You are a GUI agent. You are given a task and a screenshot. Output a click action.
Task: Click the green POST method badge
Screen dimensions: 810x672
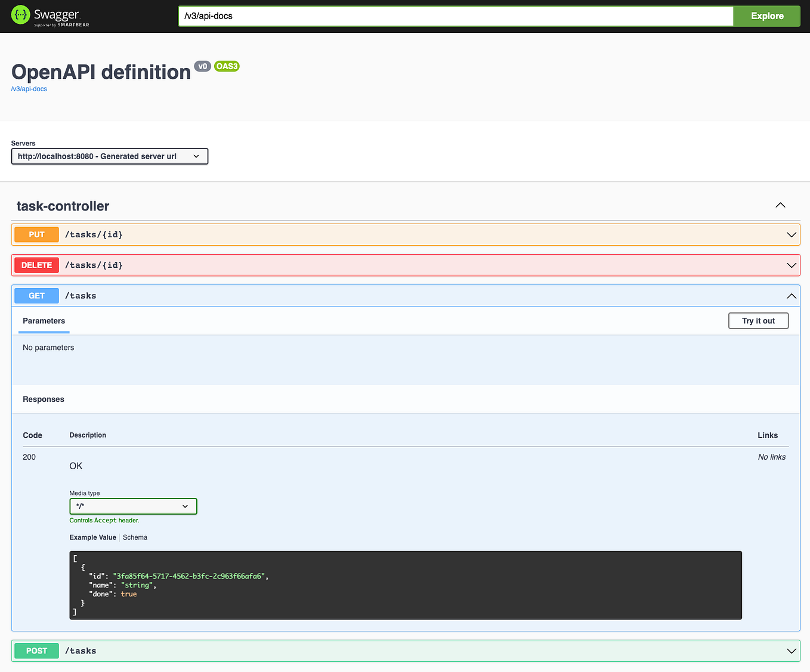[x=36, y=651]
